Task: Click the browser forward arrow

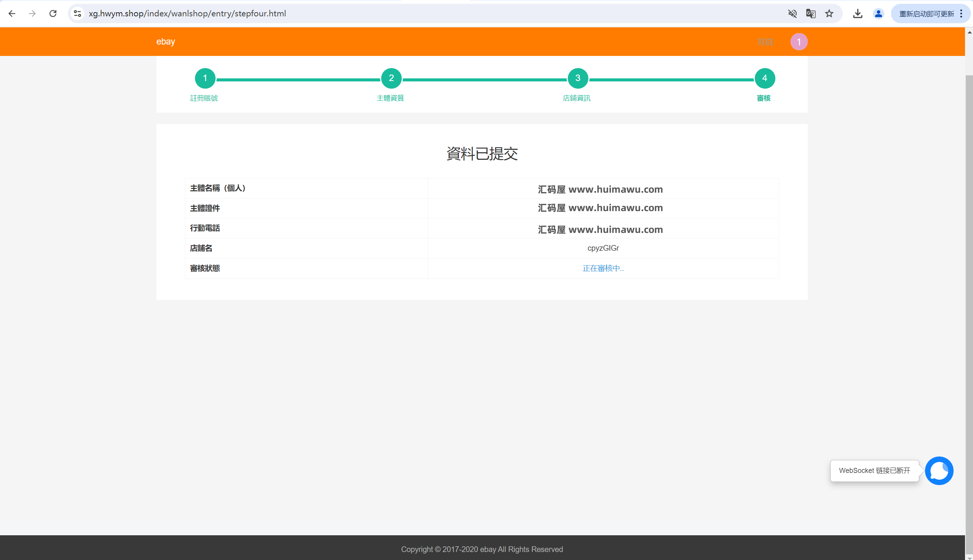Action: (32, 14)
